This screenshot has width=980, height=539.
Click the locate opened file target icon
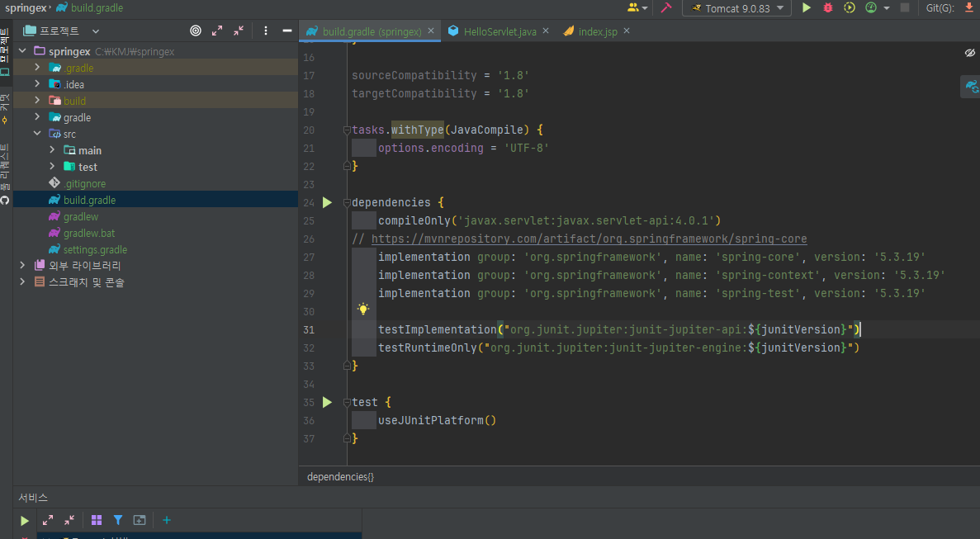click(196, 31)
